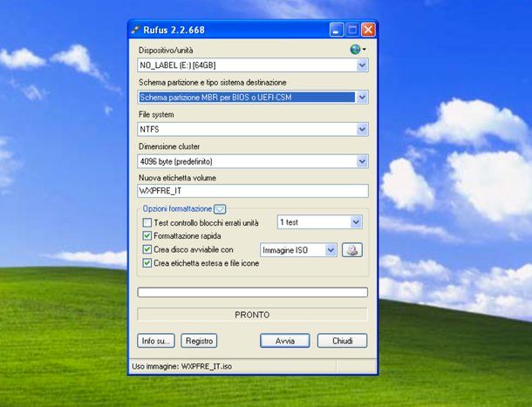Start formatting with the Avvia button
The width and height of the screenshot is (532, 407).
(285, 341)
